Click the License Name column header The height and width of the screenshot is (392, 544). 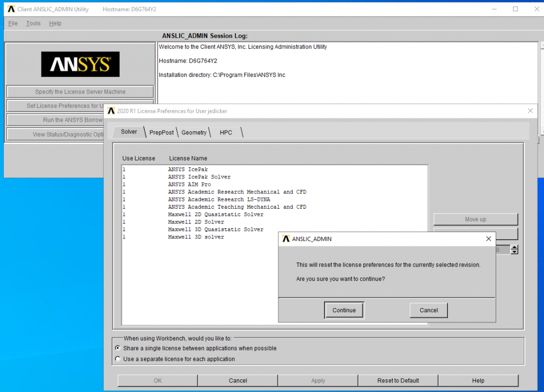pos(188,158)
